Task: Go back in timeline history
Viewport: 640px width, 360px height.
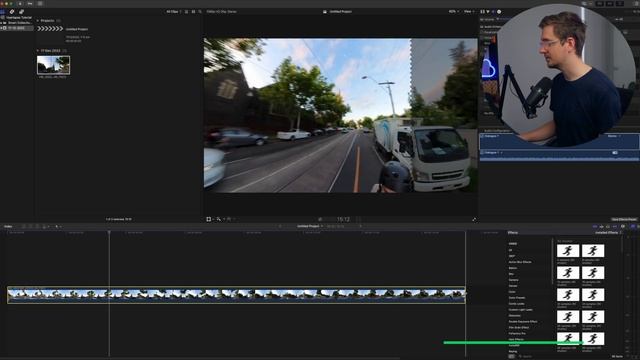Action: [280, 227]
